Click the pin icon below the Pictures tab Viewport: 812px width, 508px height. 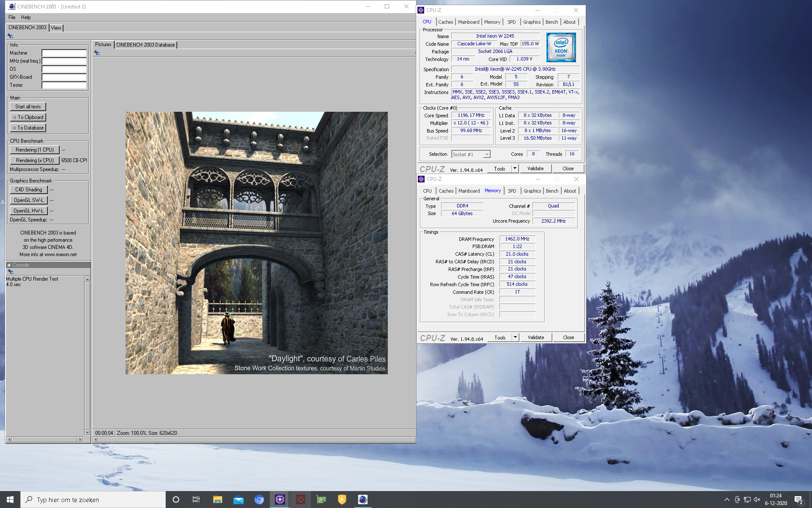click(x=97, y=53)
